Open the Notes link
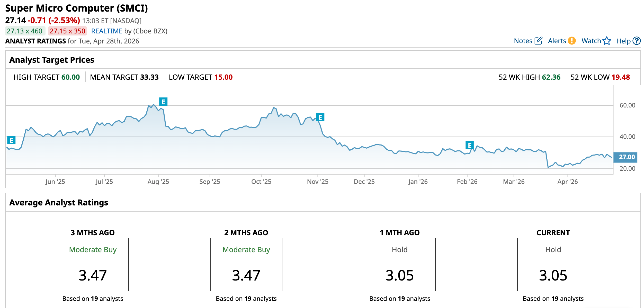 (x=523, y=41)
